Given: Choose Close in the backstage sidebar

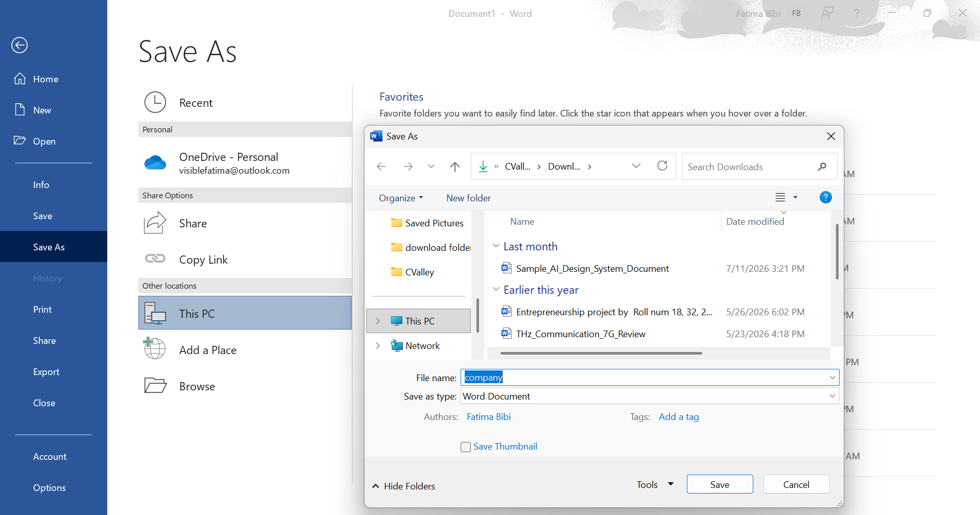Looking at the screenshot, I should [54, 403].
